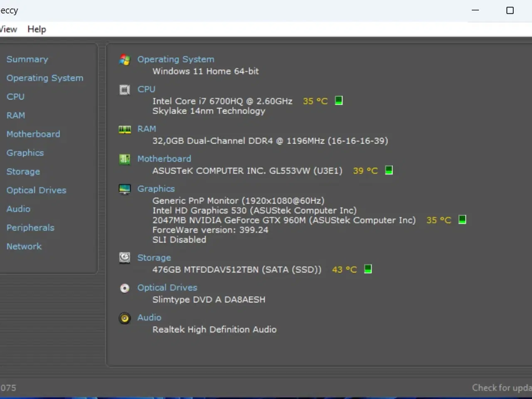Click the Slimtype DVD A DA8AESH text
The width and height of the screenshot is (532, 399).
pyautogui.click(x=209, y=300)
